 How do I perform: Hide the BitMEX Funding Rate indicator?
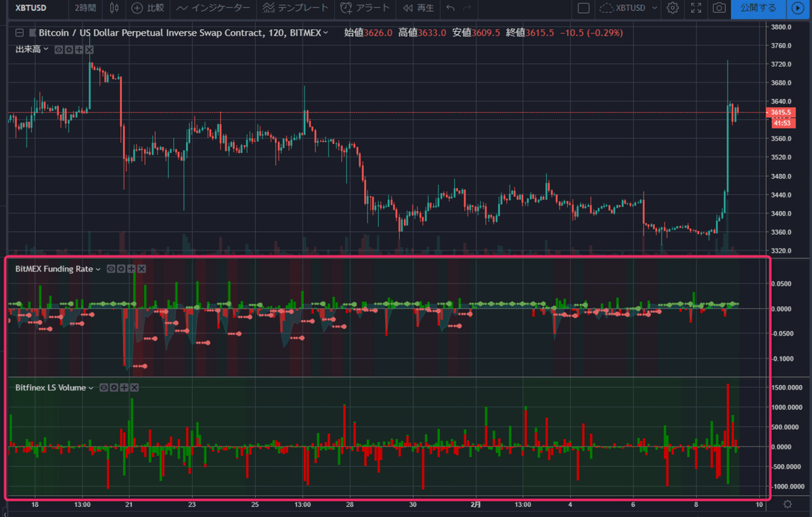tap(111, 269)
